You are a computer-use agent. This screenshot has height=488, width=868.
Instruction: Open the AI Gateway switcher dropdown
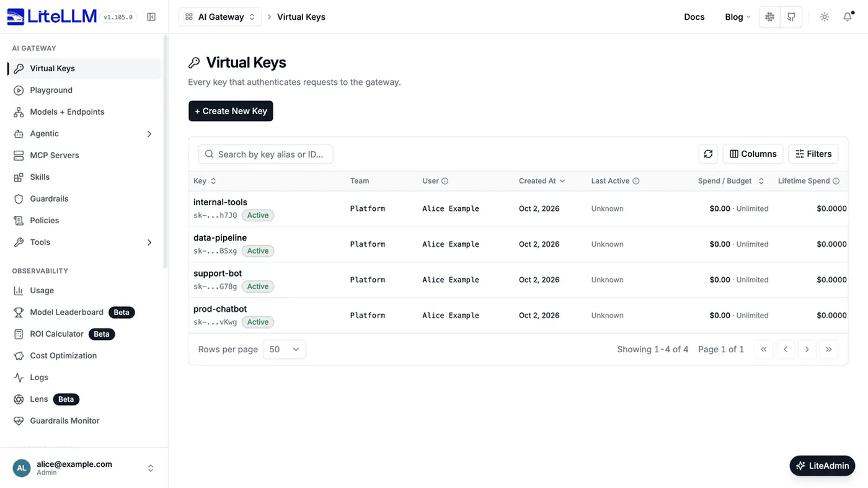(x=220, y=17)
